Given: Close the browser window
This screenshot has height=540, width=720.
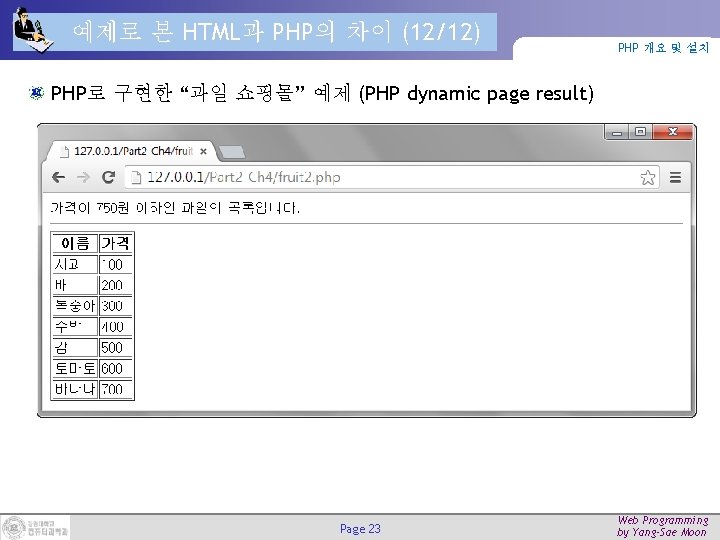Looking at the screenshot, I should pyautogui.click(x=672, y=132).
